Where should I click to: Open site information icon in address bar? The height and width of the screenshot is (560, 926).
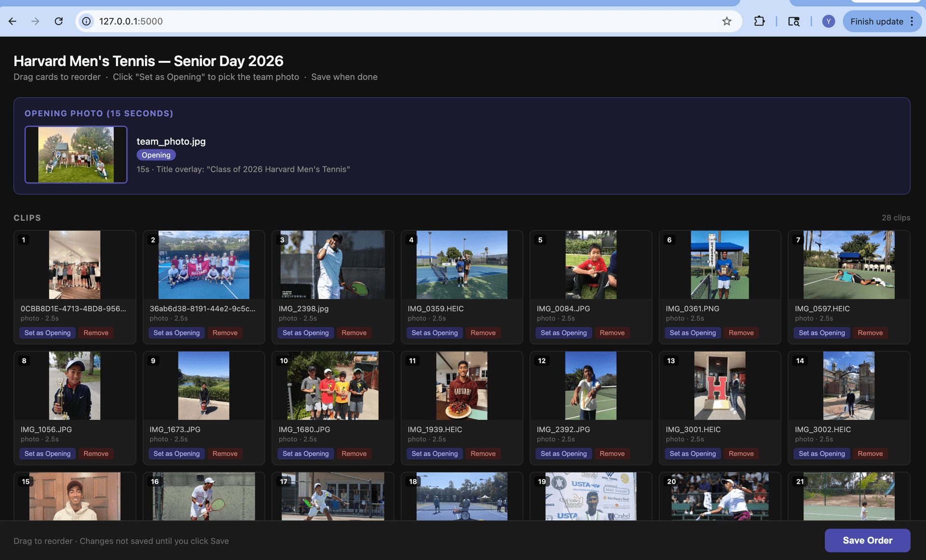click(x=86, y=21)
